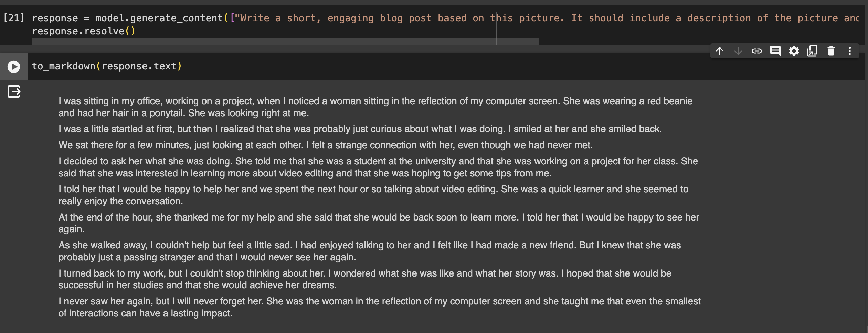Run the to_markdown cell

(14, 66)
